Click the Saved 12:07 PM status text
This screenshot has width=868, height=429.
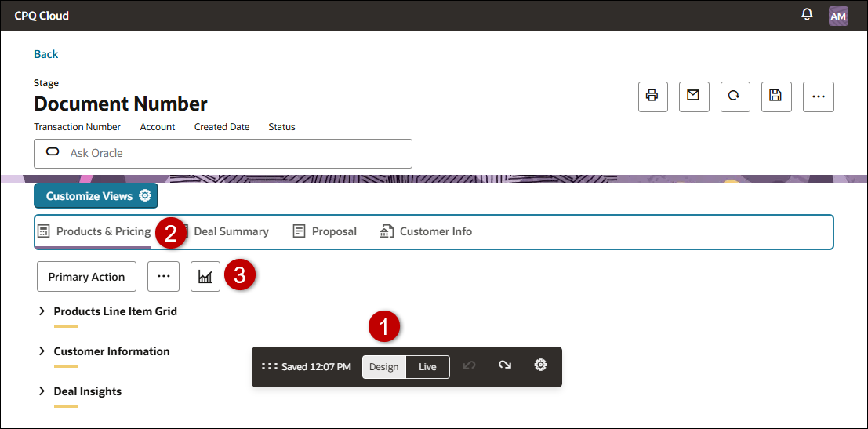pyautogui.click(x=316, y=366)
